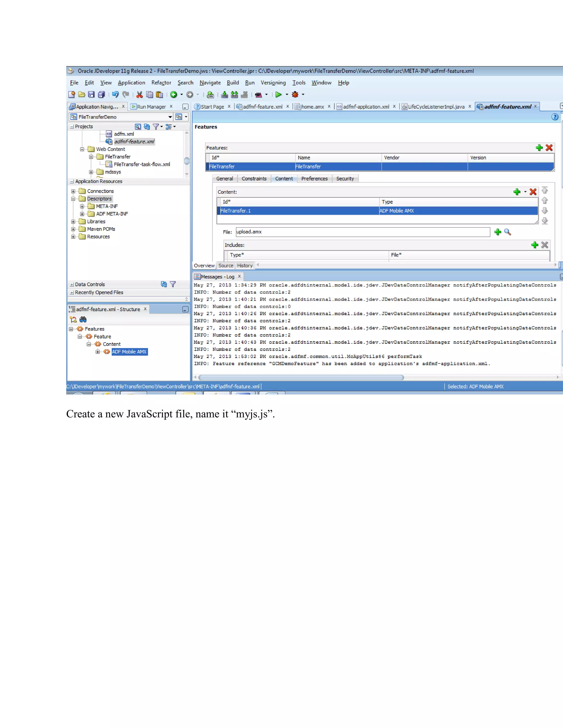Click the File input field with upload.amx

click(x=363, y=232)
